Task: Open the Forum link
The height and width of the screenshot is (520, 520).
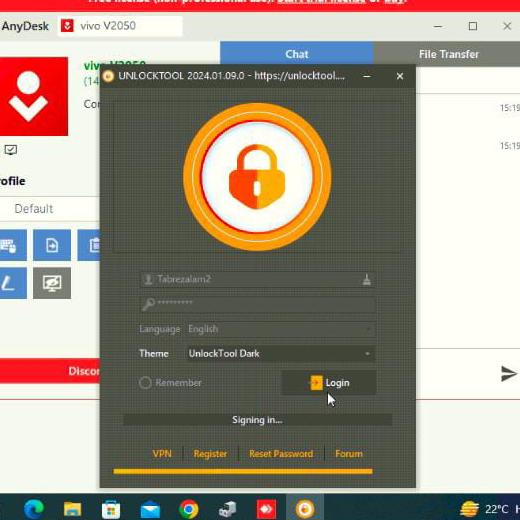Action: [349, 454]
